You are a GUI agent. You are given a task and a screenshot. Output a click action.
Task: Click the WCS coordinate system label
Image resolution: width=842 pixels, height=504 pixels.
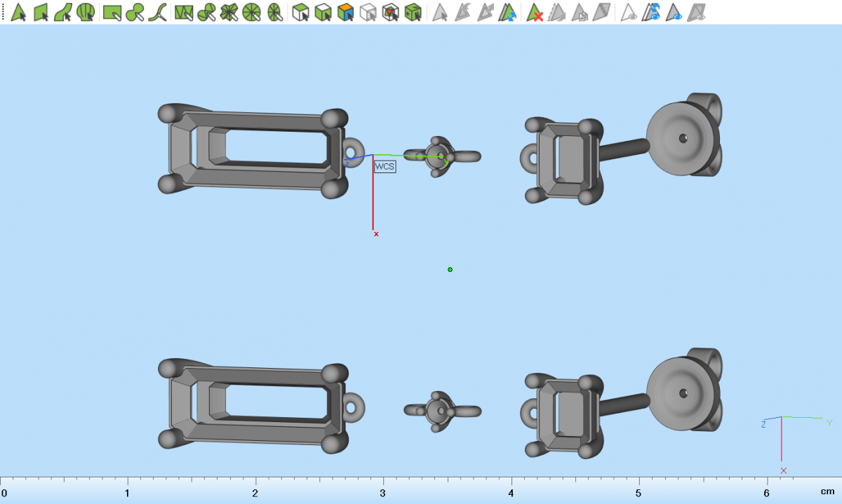(385, 167)
